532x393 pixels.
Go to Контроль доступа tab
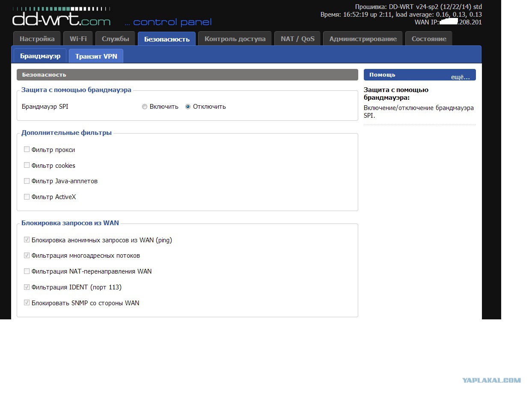(x=235, y=39)
